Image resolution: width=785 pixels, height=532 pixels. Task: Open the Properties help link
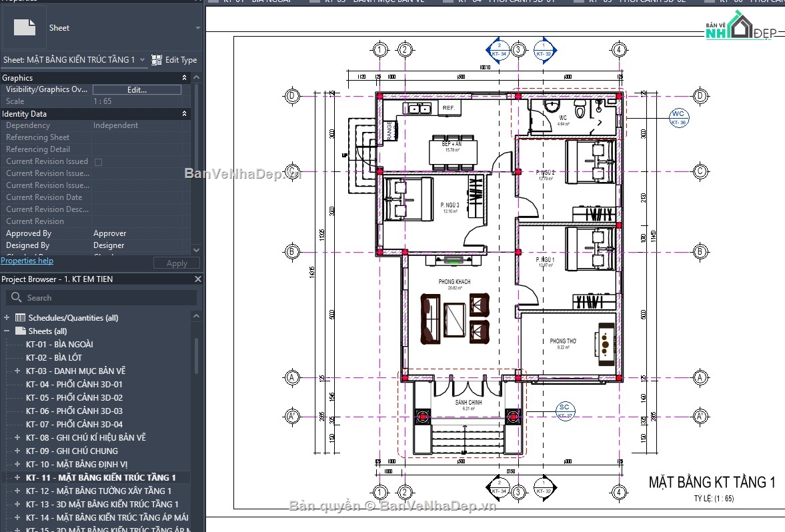(27, 260)
